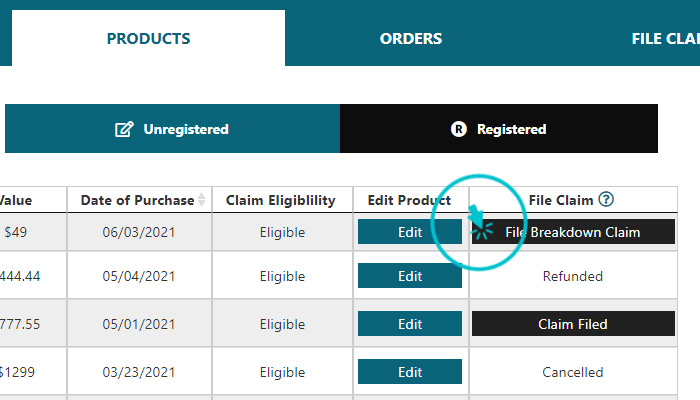
Task: Edit the product purchased 06/03/2021
Action: (410, 232)
